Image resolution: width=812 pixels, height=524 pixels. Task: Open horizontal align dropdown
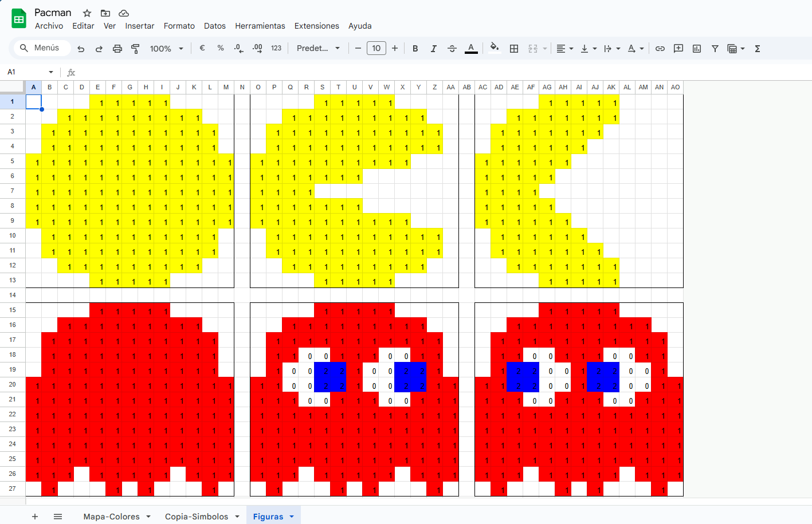point(565,49)
